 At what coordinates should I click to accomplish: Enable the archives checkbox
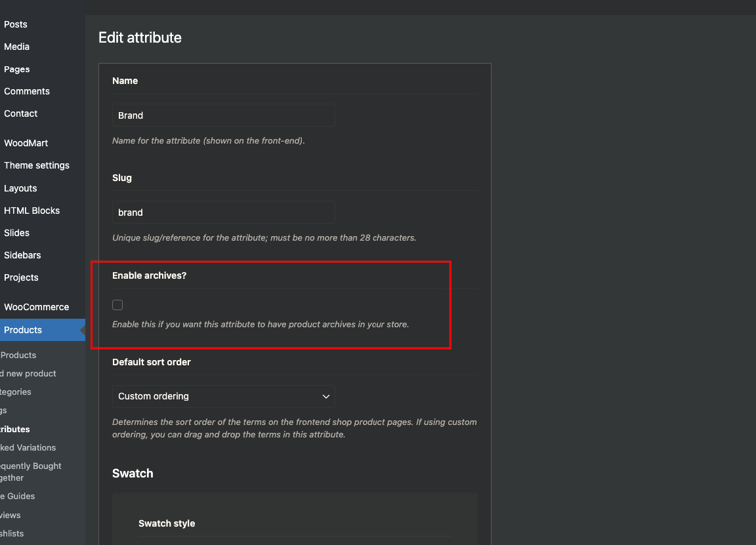117,305
